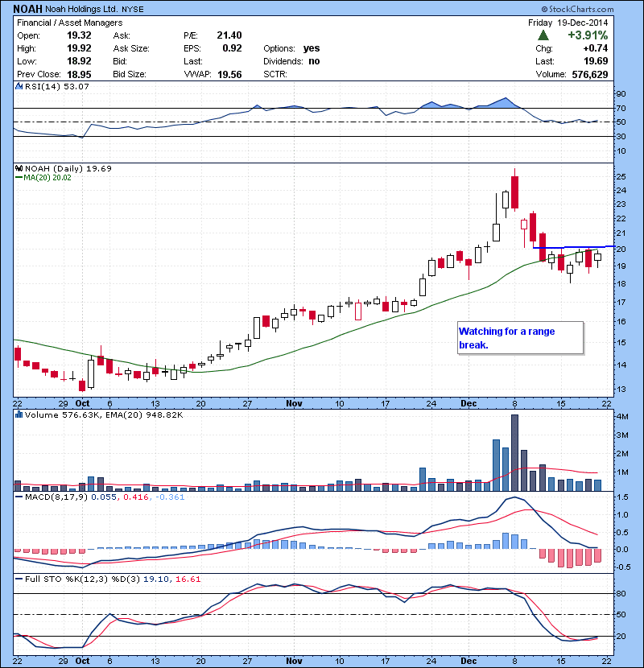Screen dimensions: 644x668
Task: Click the Dividends value no
Action: (314, 61)
